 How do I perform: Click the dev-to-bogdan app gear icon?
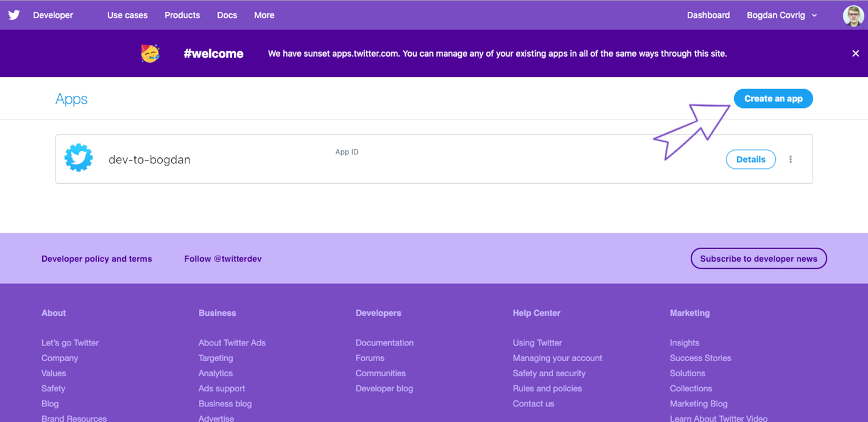pos(78,159)
